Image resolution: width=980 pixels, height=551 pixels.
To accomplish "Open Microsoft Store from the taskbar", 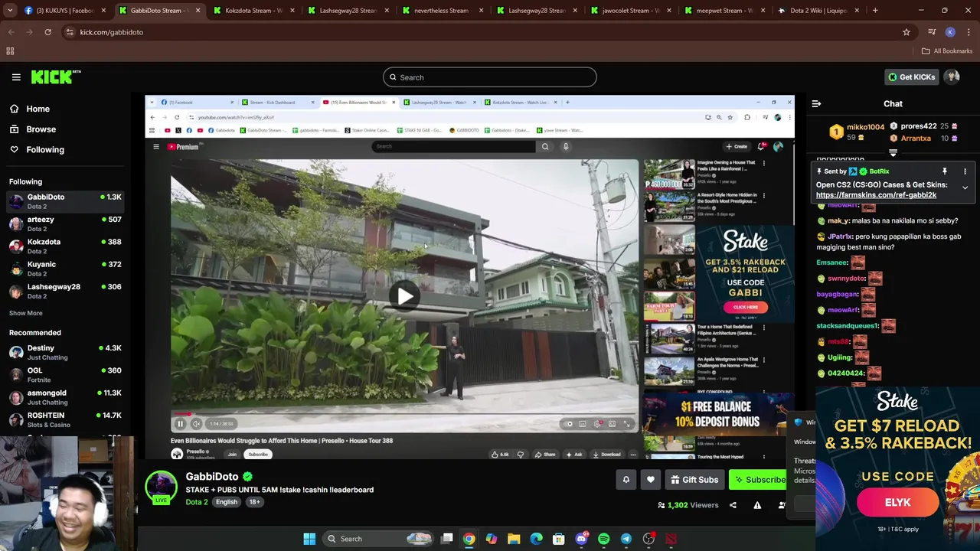I will click(559, 539).
